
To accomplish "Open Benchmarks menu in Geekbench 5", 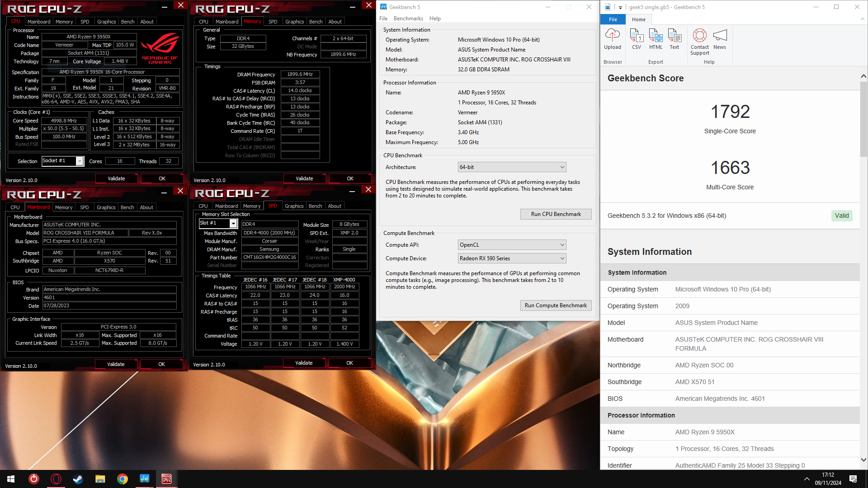I will [408, 19].
